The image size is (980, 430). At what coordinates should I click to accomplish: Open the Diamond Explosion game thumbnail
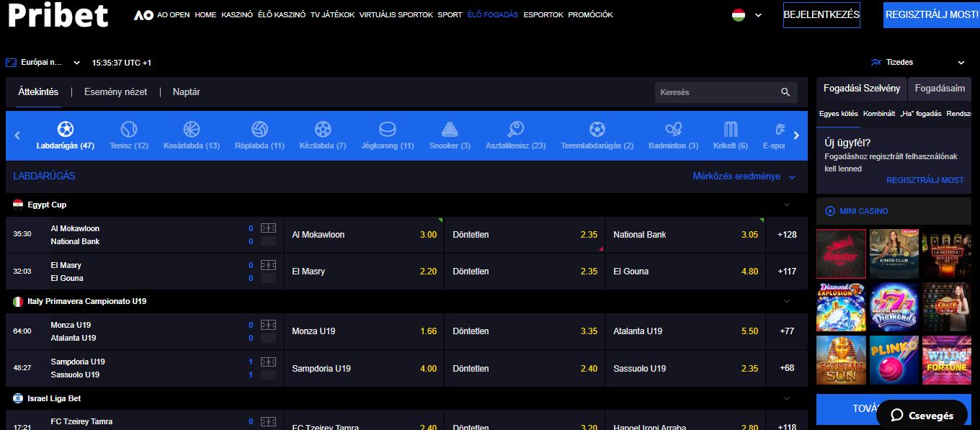(x=841, y=307)
